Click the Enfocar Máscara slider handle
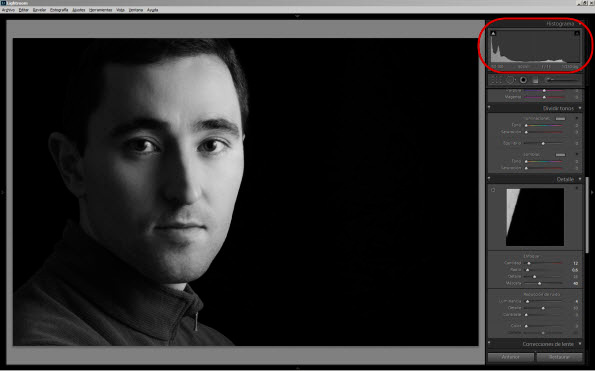595x371 pixels. click(540, 283)
